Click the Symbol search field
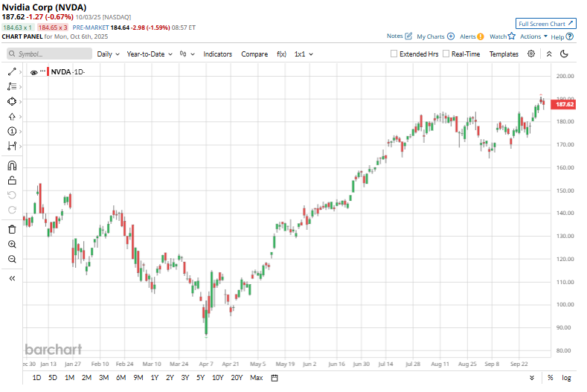The width and height of the screenshot is (587, 392). pyautogui.click(x=49, y=54)
